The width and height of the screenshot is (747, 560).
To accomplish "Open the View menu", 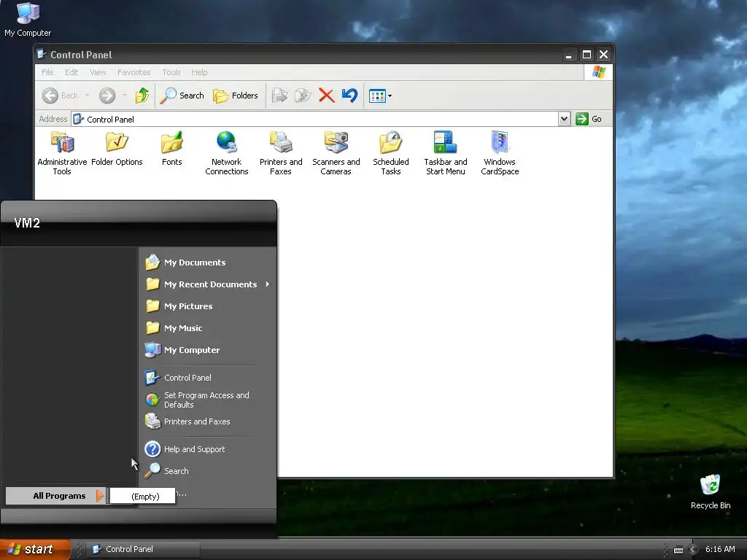I will (98, 72).
